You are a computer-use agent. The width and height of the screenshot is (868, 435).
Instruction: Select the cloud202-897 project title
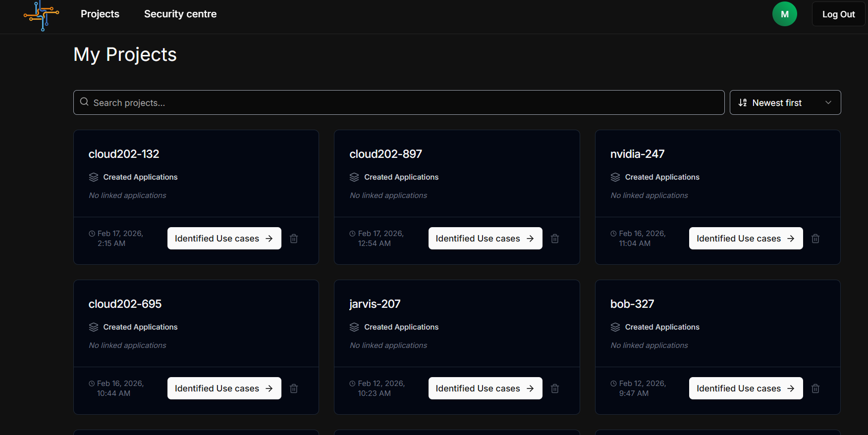pos(385,154)
